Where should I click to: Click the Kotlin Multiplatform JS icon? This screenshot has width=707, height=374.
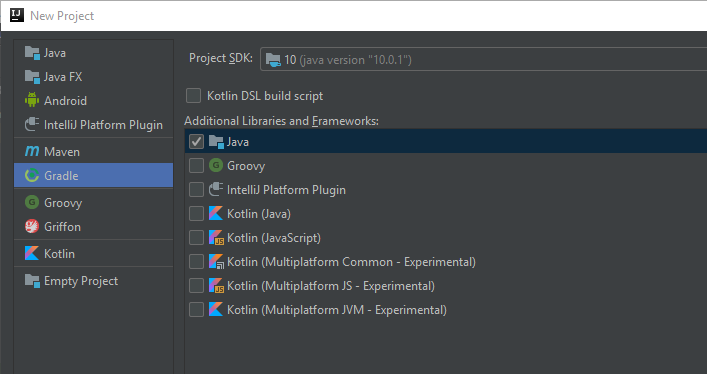(216, 286)
